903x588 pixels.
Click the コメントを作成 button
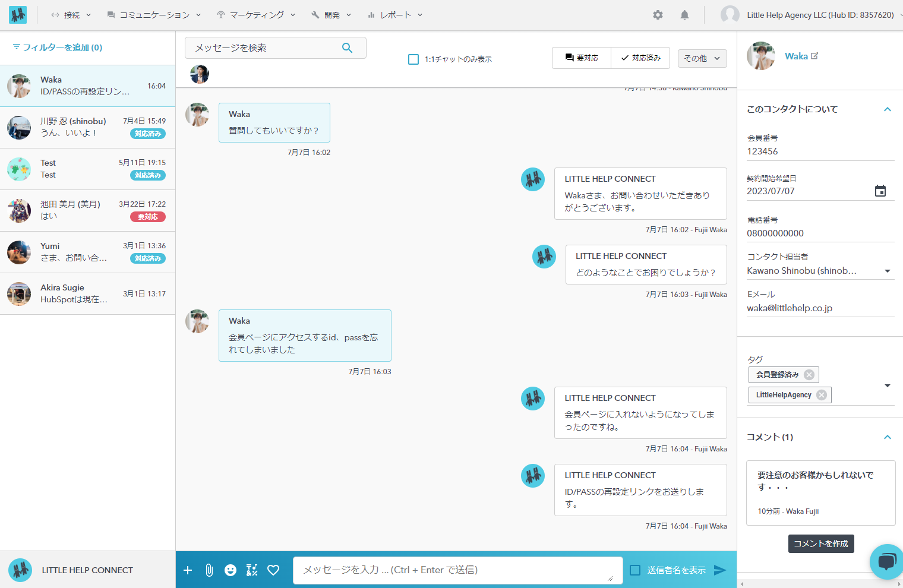point(820,543)
